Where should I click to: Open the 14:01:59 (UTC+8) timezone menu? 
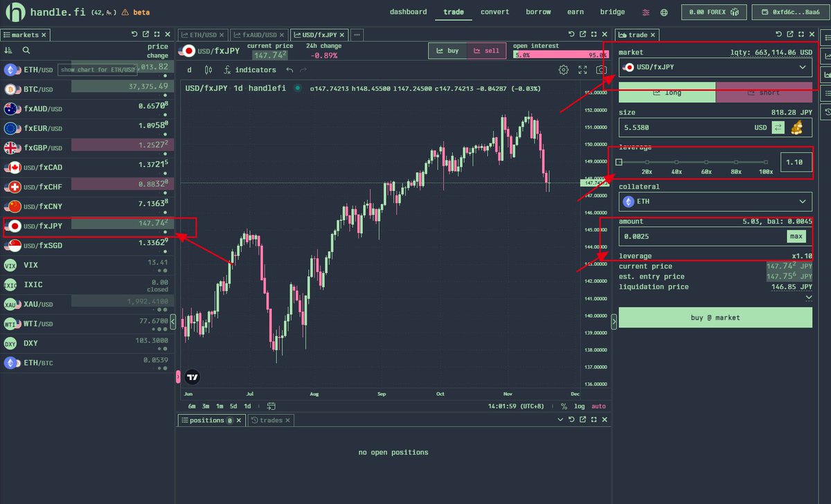[x=517, y=406]
